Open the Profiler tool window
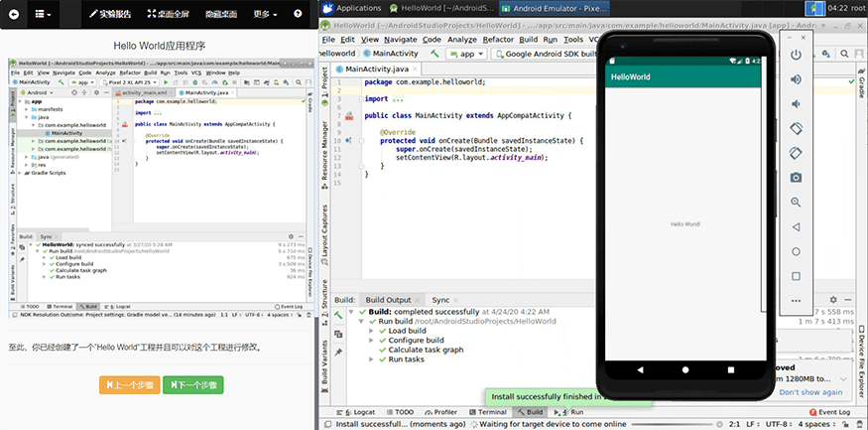This screenshot has height=430, width=868. (440, 412)
